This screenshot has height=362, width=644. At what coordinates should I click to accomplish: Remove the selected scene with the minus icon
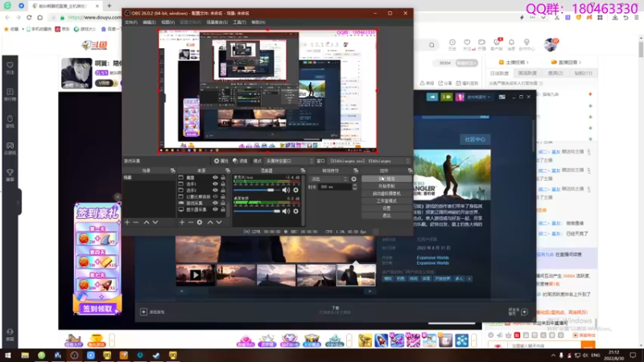(x=136, y=222)
